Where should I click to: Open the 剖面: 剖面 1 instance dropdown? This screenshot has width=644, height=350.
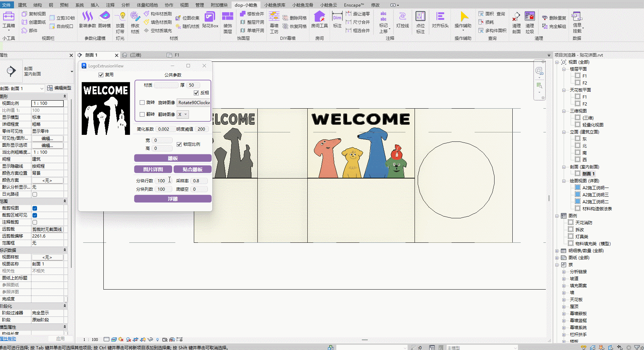22,89
